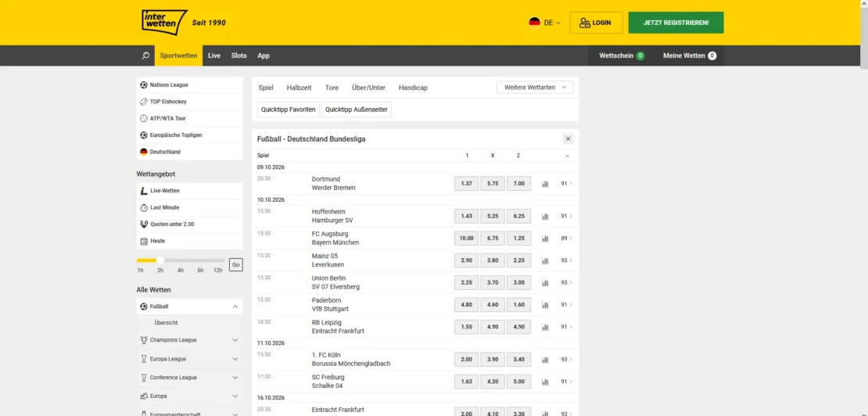Image resolution: width=868 pixels, height=416 pixels.
Task: Open Meine Wetten
Action: click(x=689, y=56)
